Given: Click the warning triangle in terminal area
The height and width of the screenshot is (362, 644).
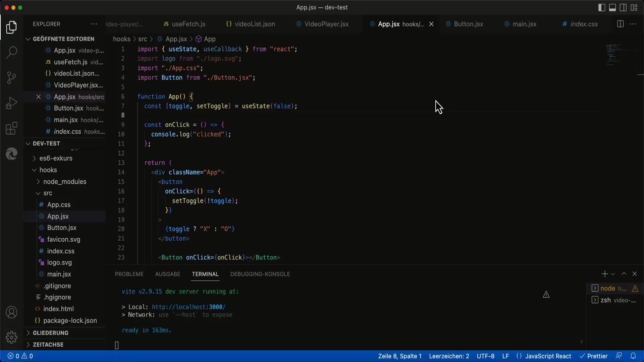Looking at the screenshot, I should (x=546, y=295).
